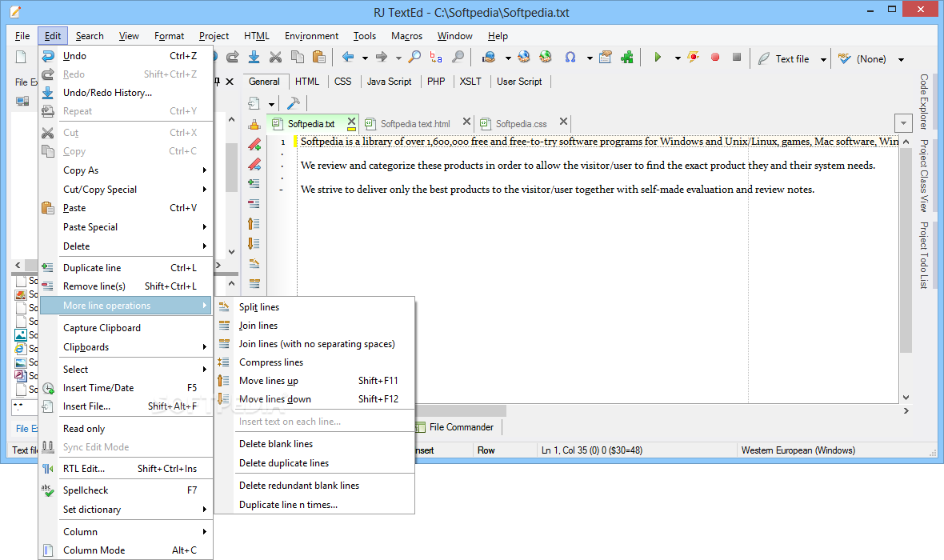Close the Softpedia text.html tab
Image resolution: width=944 pixels, height=560 pixels.
point(466,122)
